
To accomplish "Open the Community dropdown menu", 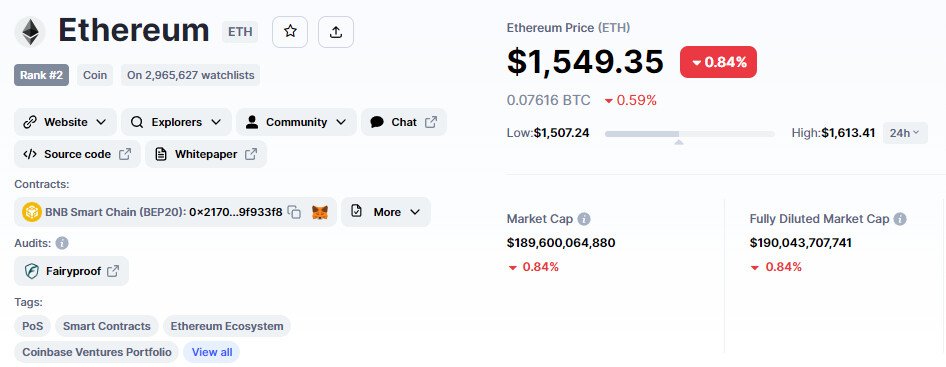I will pos(296,122).
